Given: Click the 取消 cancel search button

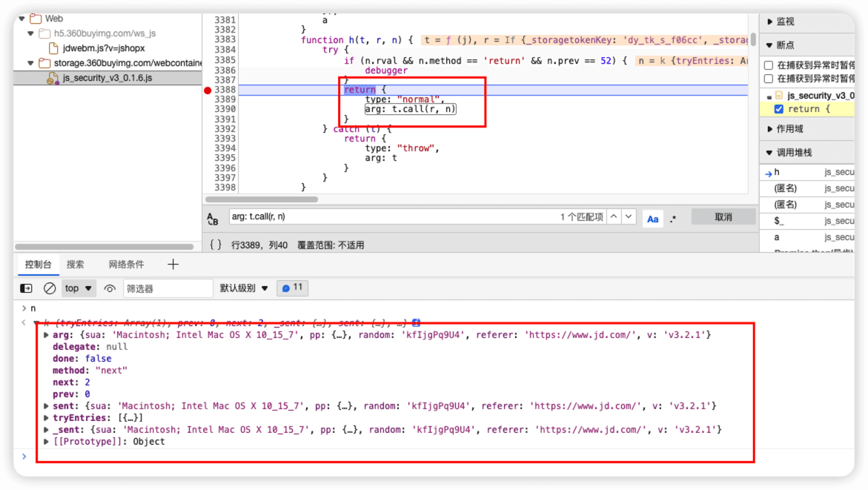Looking at the screenshot, I should [723, 217].
